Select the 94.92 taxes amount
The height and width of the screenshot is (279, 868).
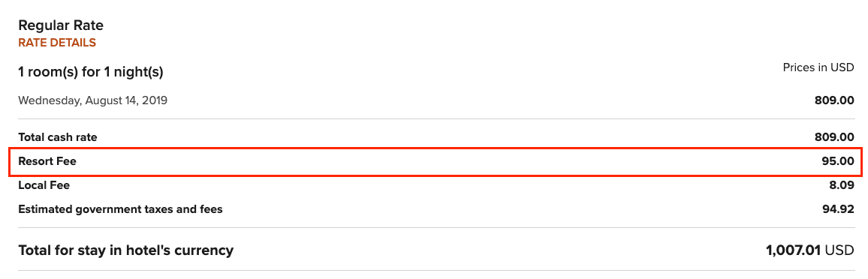(x=838, y=210)
